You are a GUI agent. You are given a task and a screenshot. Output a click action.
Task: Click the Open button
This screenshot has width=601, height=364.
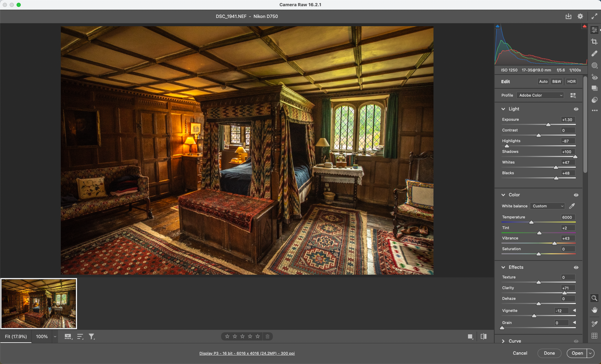(577, 353)
